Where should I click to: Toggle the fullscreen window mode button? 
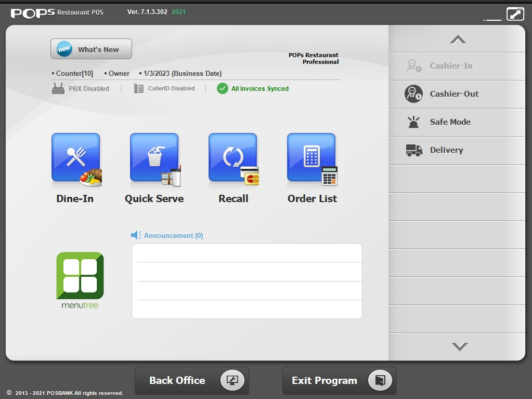(515, 14)
